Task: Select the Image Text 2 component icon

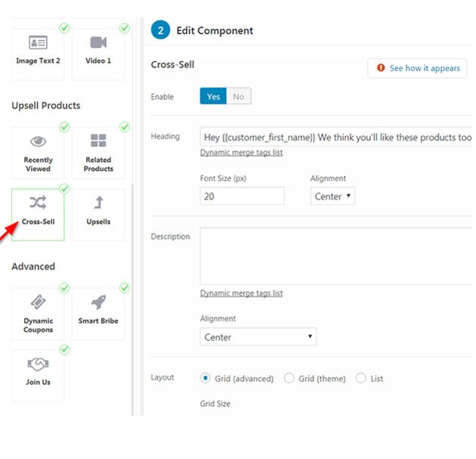Action: (x=38, y=42)
